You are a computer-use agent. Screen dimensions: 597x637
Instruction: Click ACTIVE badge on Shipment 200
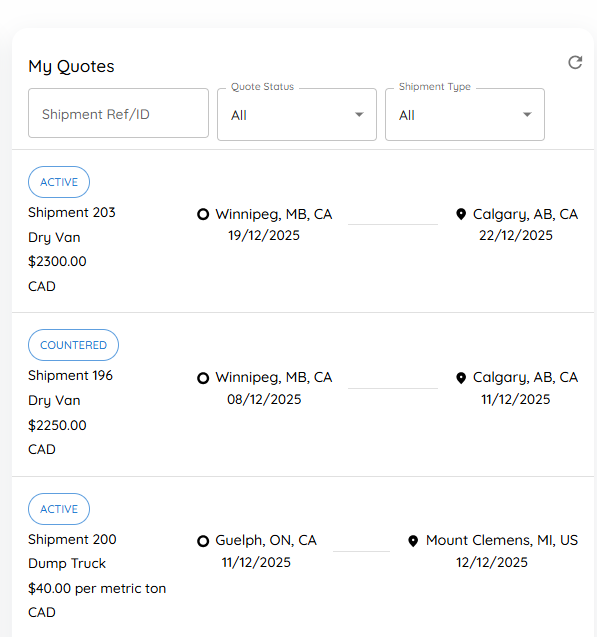[59, 509]
